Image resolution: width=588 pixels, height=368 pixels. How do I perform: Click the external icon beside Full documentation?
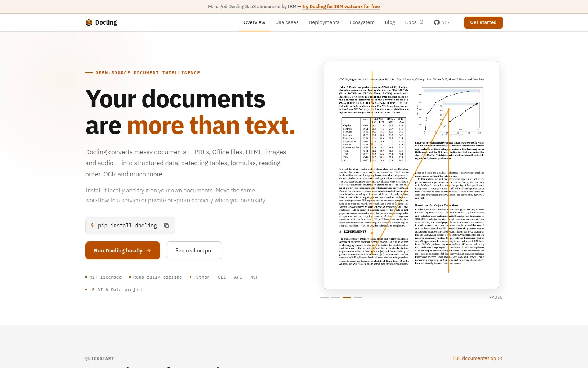click(x=500, y=358)
